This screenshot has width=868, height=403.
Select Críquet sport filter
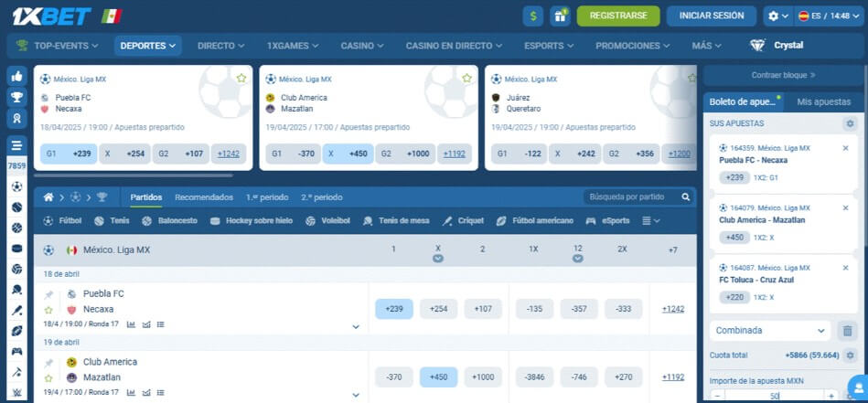[463, 220]
